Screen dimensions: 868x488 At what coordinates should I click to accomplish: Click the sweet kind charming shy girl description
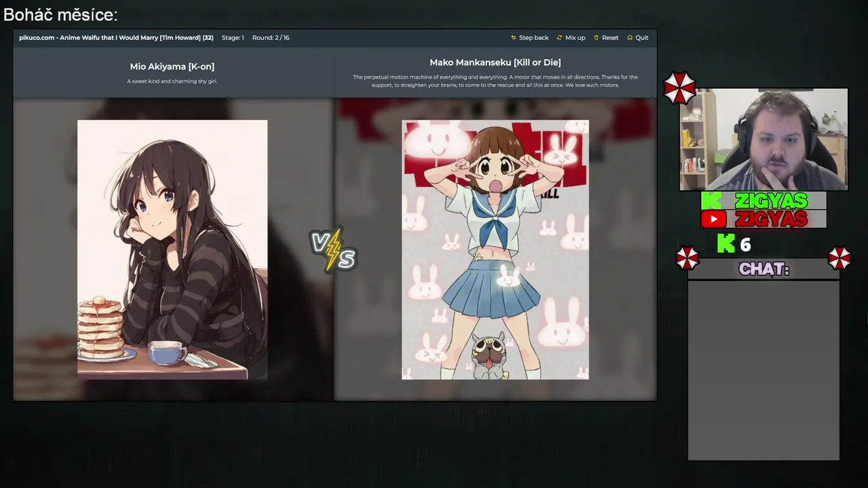pyautogui.click(x=172, y=81)
